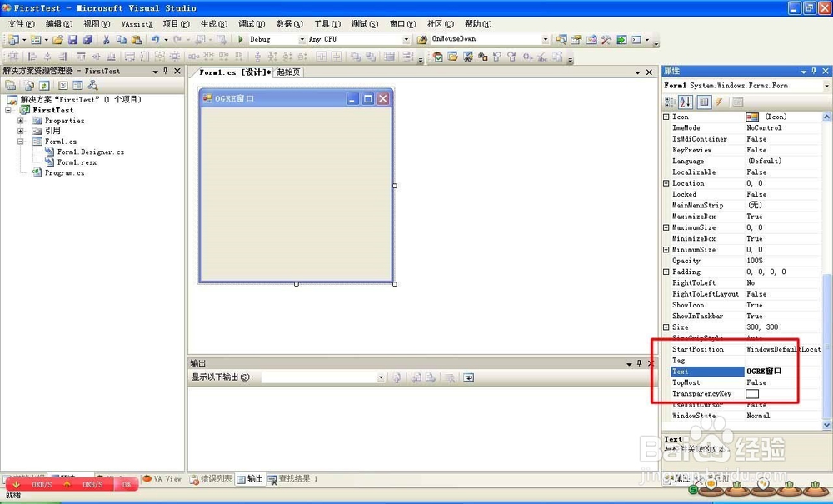
Task: Click the Undo arrow icon
Action: point(155,40)
